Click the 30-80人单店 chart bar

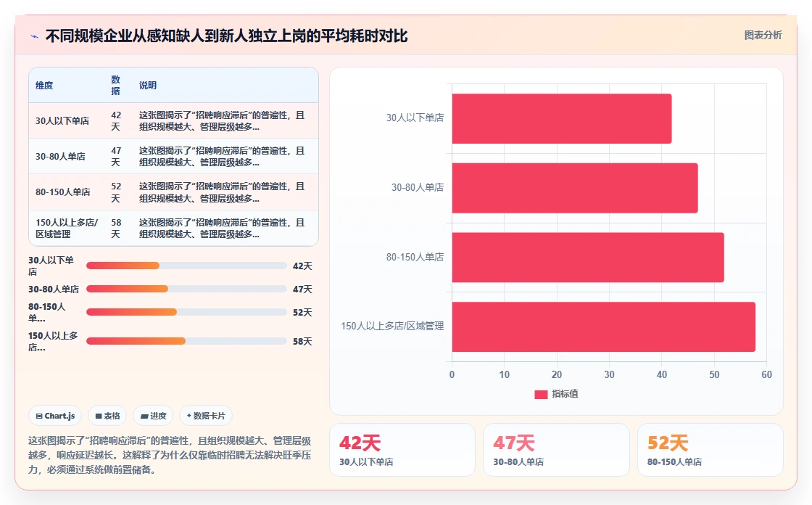tap(575, 188)
